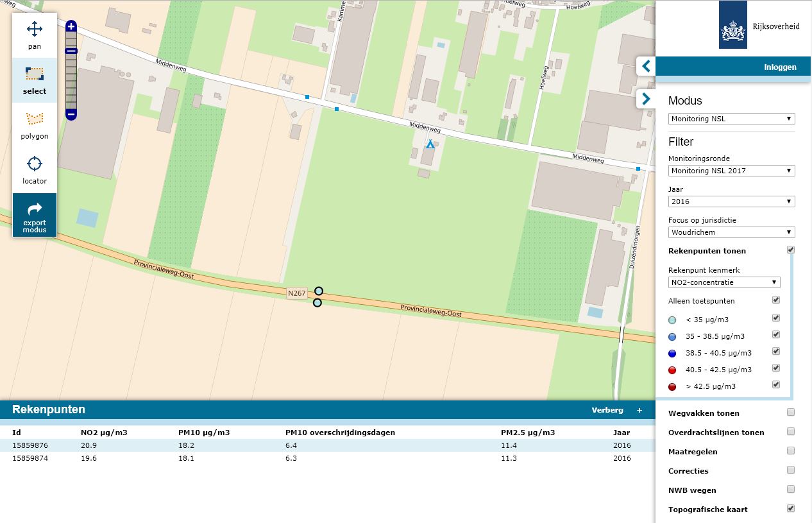This screenshot has width=812, height=523.
Task: Toggle the < 35 µg/m3 checkbox
Action: tap(776, 318)
